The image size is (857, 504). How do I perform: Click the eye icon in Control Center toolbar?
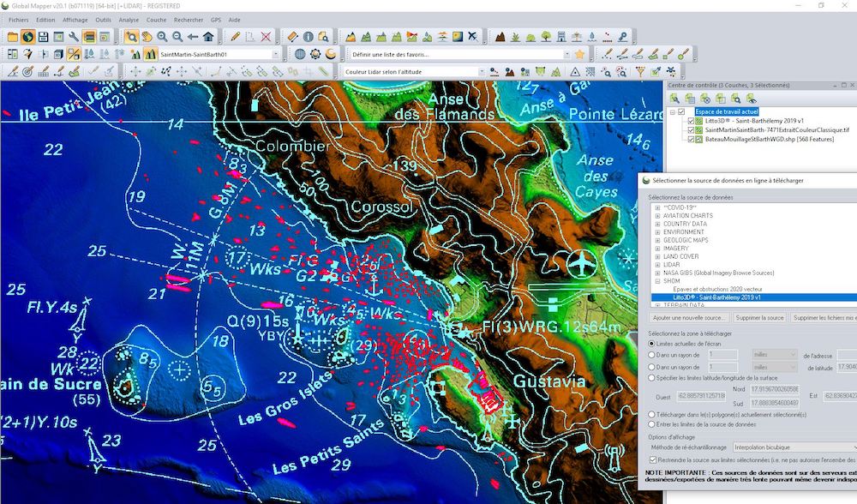(x=752, y=99)
